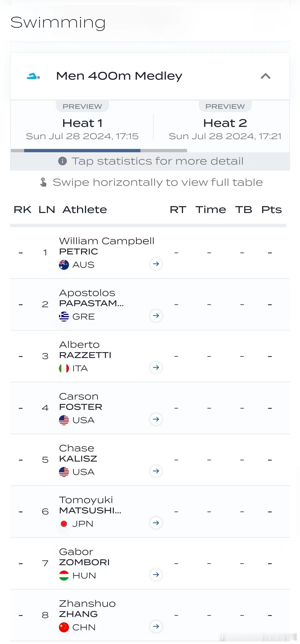Sort by the Time column header
Screen dimensions: 300x644
(x=211, y=209)
